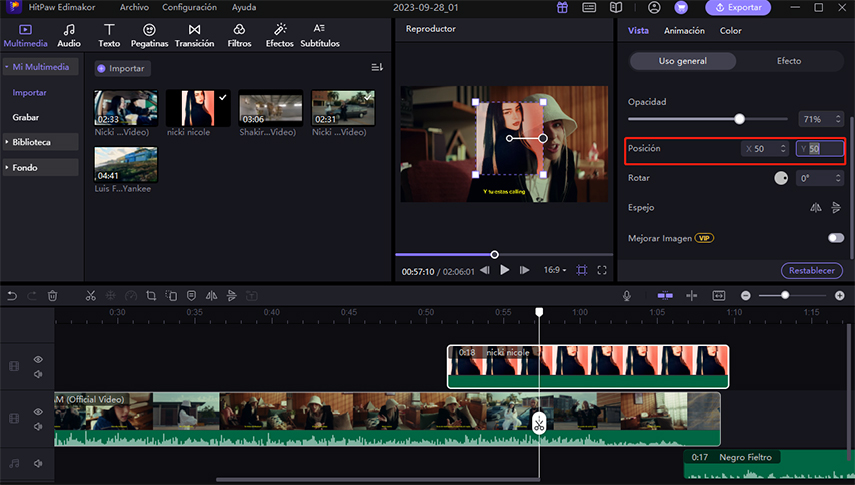Expand the Biblioteca section
Viewport: 855px width, 485px height.
(40, 142)
